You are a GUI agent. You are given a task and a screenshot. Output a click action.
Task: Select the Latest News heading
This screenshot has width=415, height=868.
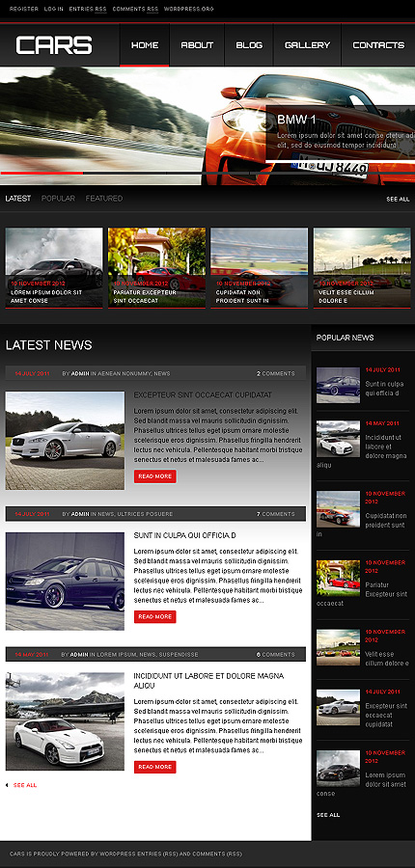click(49, 345)
